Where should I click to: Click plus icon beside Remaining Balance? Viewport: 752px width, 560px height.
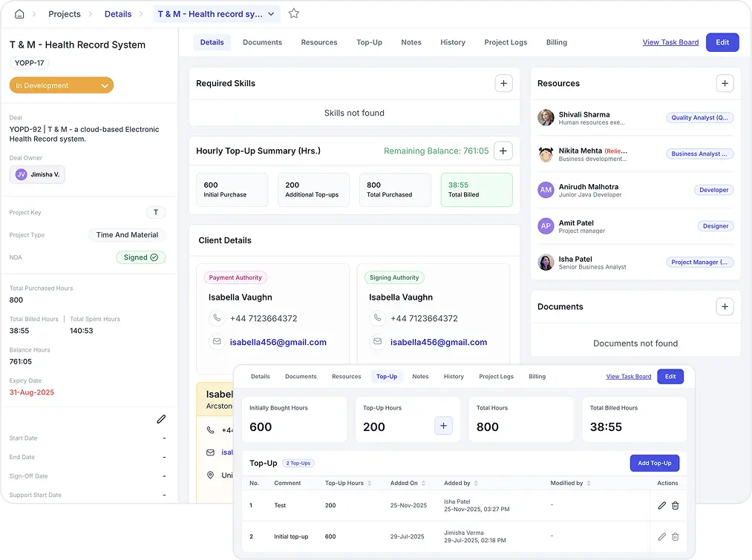click(x=503, y=151)
